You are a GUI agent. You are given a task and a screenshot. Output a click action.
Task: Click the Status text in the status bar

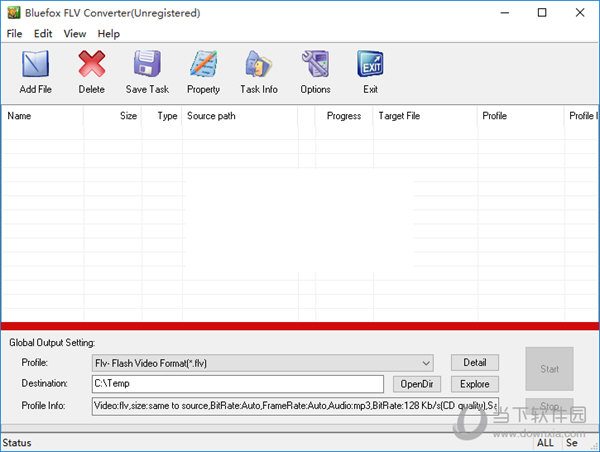tap(17, 443)
